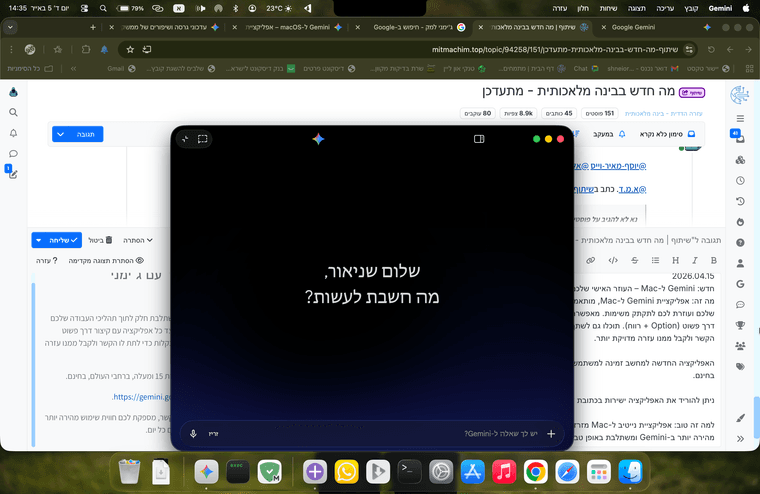The height and width of the screenshot is (494, 760).
Task: Click the @א.מ.ד mention link
Action: 632,189
